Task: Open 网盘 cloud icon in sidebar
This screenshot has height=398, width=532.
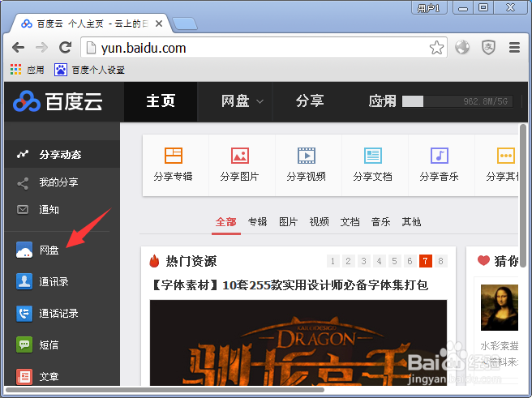Action: click(x=24, y=250)
